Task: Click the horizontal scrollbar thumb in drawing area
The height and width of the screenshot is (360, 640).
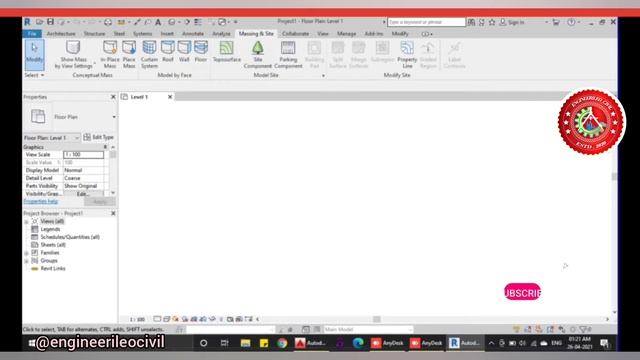Action: click(377, 319)
